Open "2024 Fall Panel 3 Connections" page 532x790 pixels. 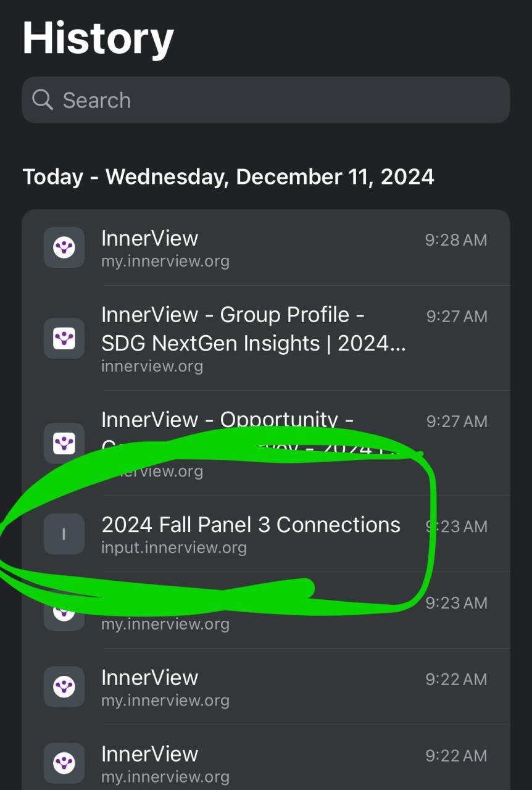pyautogui.click(x=251, y=525)
